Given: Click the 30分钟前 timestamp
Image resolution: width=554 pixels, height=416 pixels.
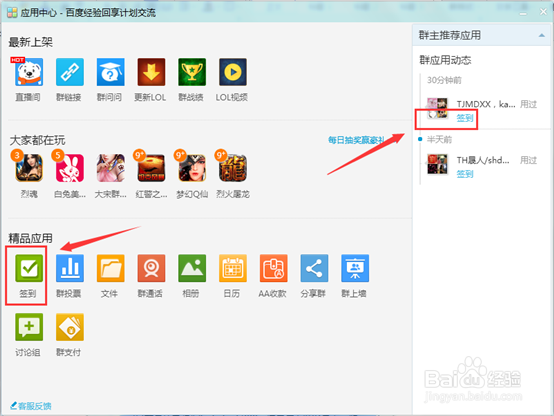Looking at the screenshot, I should tap(444, 80).
